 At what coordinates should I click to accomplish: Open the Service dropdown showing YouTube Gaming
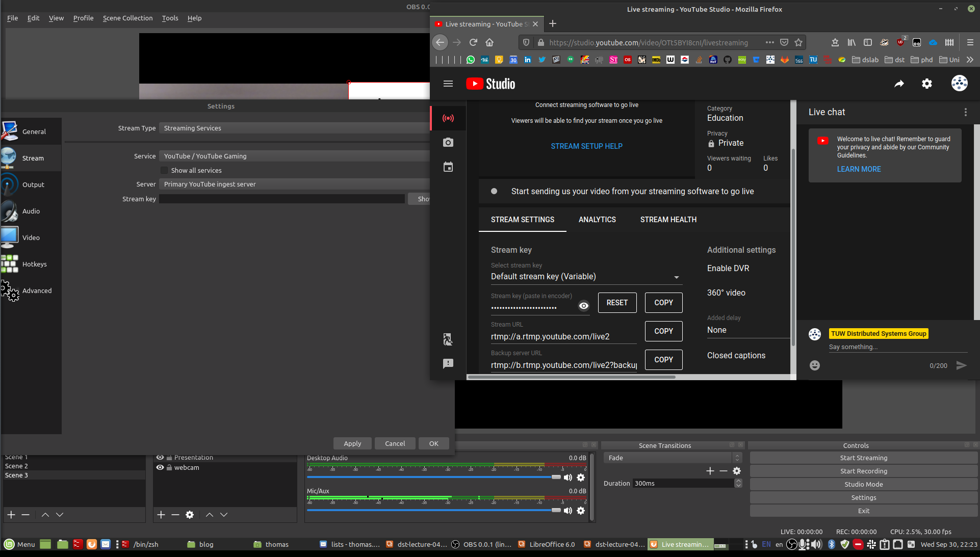click(295, 156)
